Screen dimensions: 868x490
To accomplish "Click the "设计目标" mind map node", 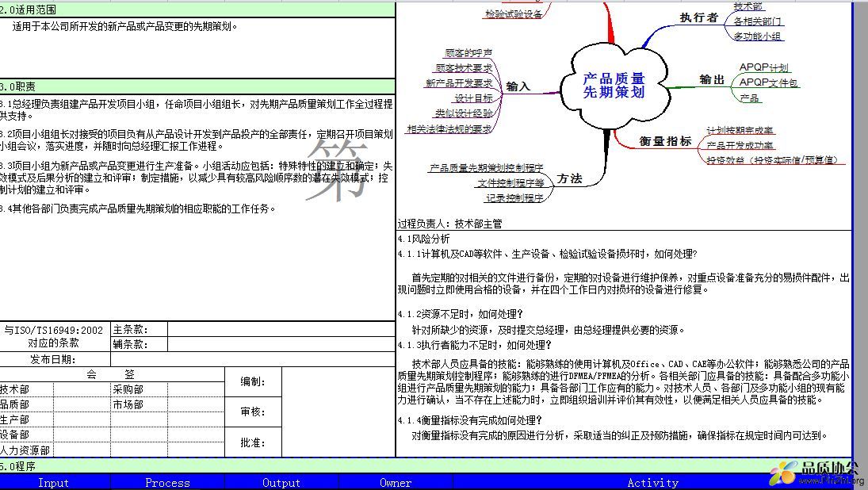I will click(473, 98).
